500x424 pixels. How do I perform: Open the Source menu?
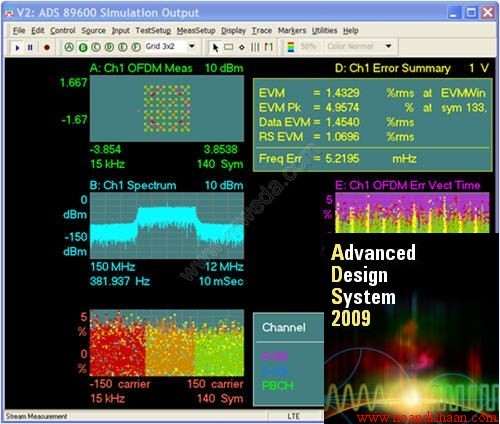93,31
